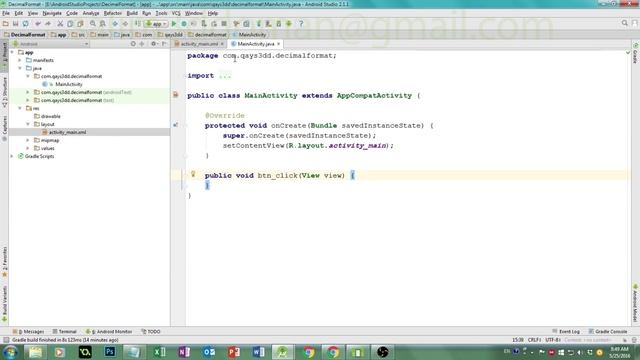Switch to activity_main.xml editor tab
Image resolution: width=640 pixels, height=360 pixels.
[x=199, y=44]
